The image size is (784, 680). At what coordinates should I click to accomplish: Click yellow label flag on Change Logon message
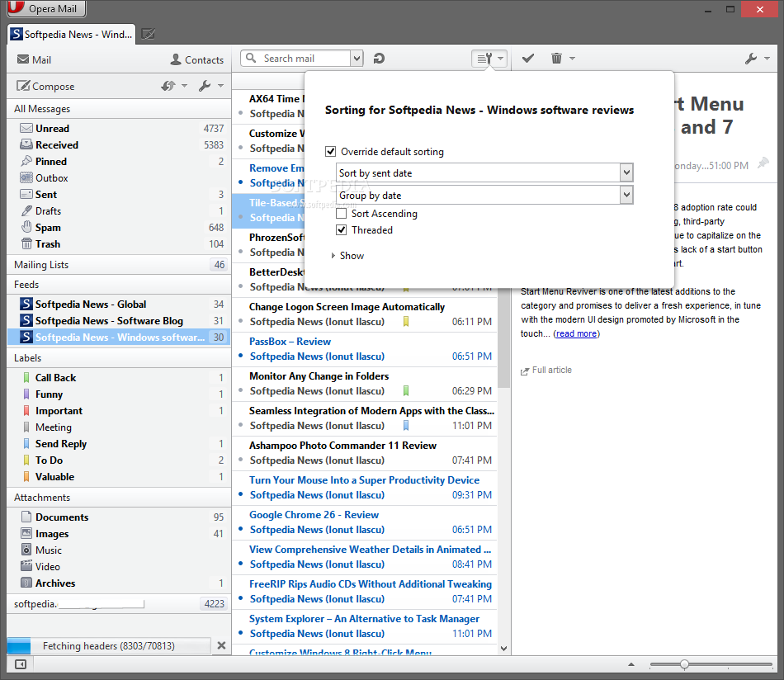406,322
